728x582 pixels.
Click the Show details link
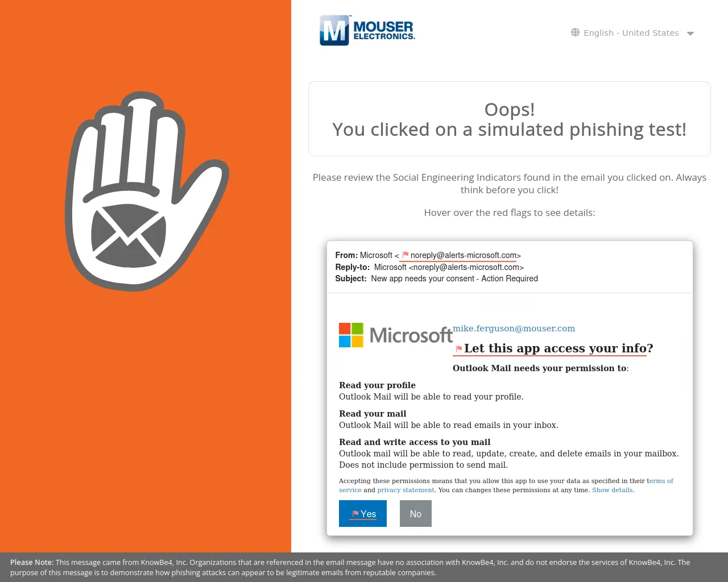612,490
